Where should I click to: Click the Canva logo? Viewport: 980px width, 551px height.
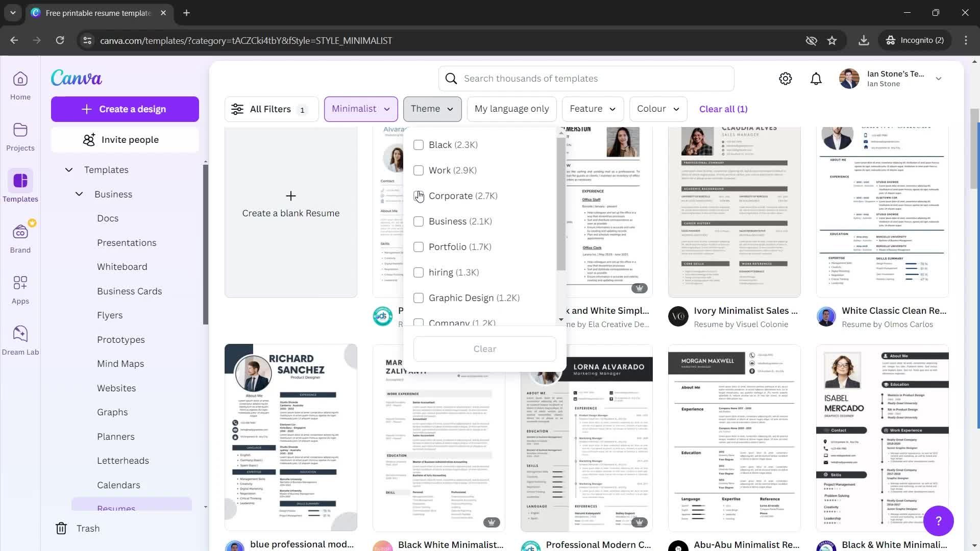pos(77,78)
